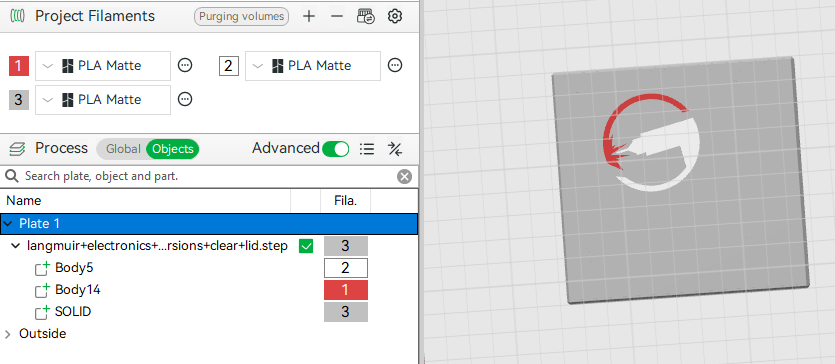The image size is (835, 364).
Task: Open the Purging volumes button
Action: pos(242,16)
